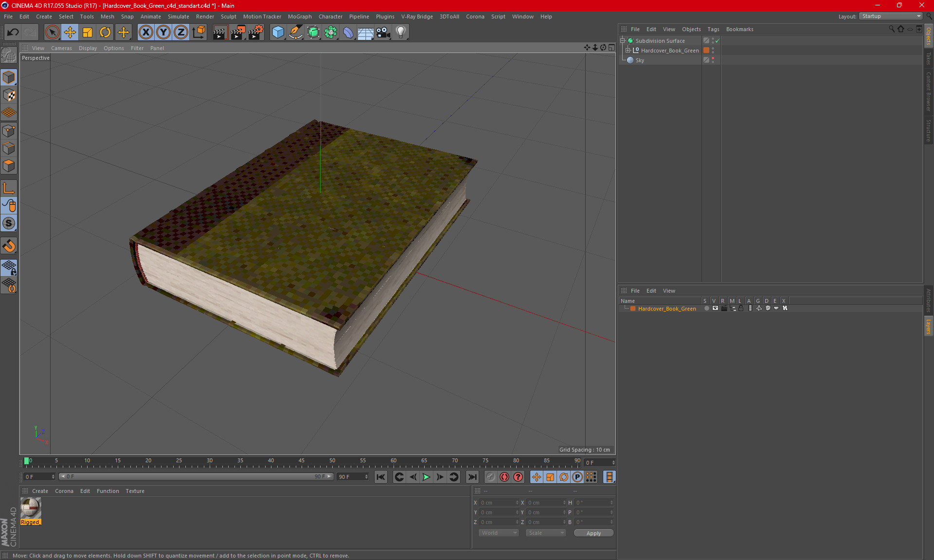The image size is (934, 560).
Task: Toggle Sky object visibility dots
Action: pyautogui.click(x=713, y=60)
